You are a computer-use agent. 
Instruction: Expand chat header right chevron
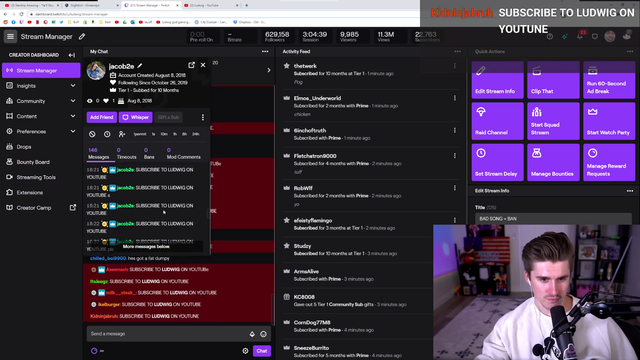[269, 70]
